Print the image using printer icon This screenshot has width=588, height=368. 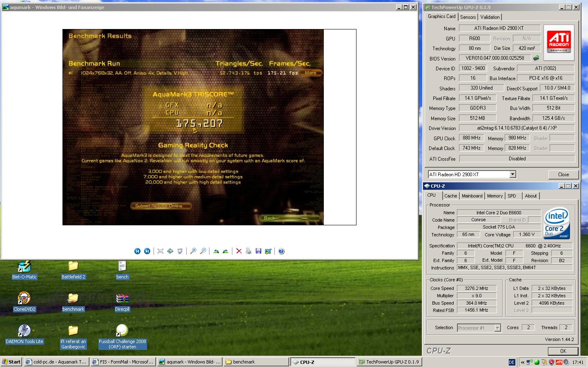tap(248, 251)
